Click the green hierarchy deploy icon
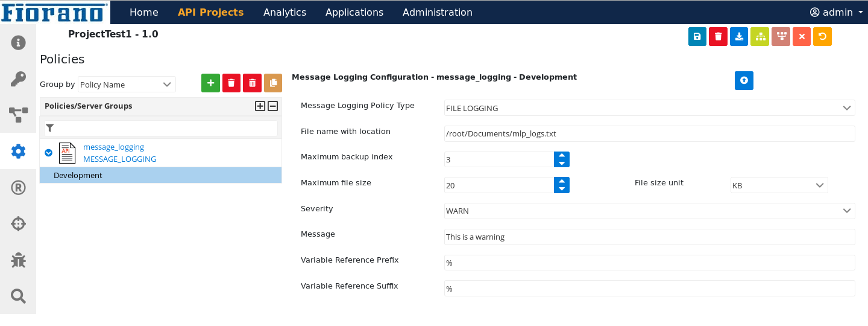The width and height of the screenshot is (868, 326). (759, 36)
